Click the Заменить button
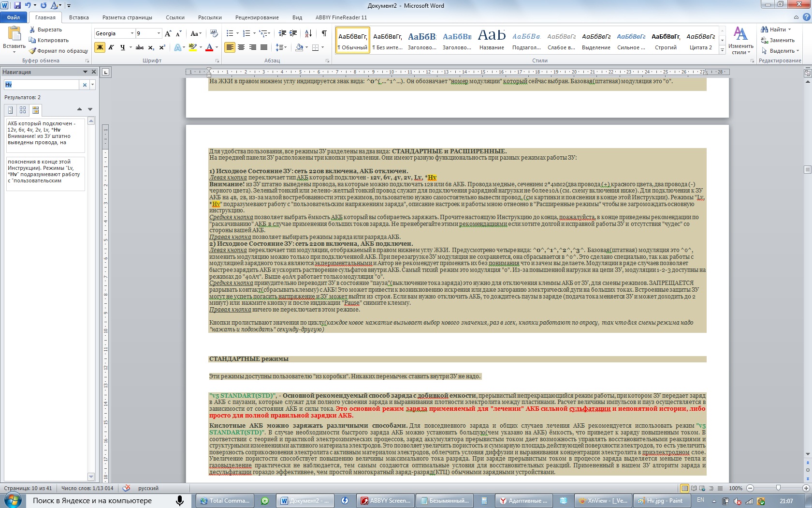Viewport: 812px width, 508px height. point(778,40)
